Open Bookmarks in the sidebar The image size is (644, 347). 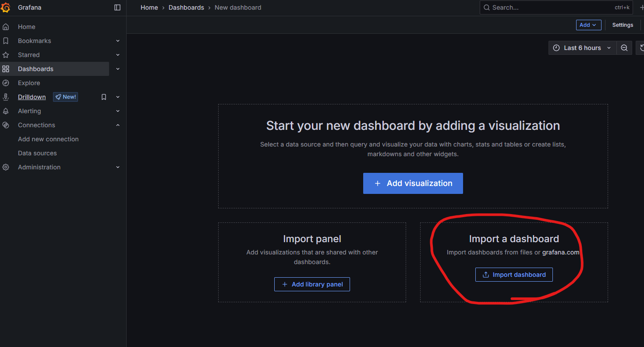click(x=35, y=41)
